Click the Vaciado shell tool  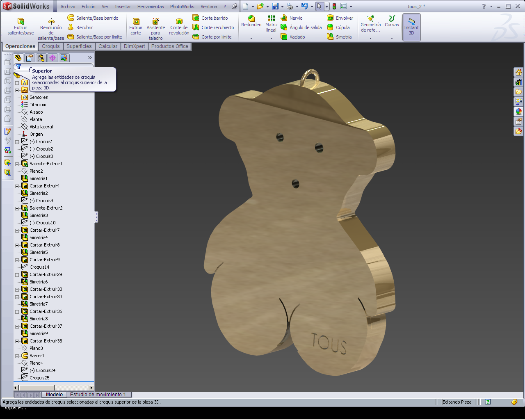293,37
